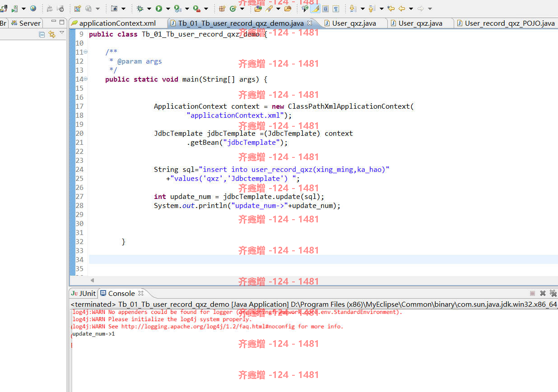Start debugging with the bug icon
The image size is (558, 392).
pyautogui.click(x=139, y=9)
